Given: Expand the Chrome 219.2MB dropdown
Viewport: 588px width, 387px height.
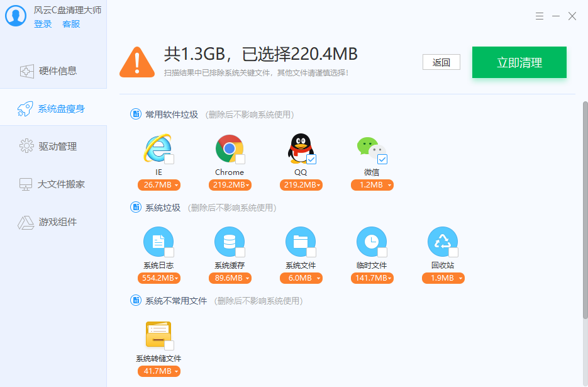Looking at the screenshot, I should (x=230, y=185).
